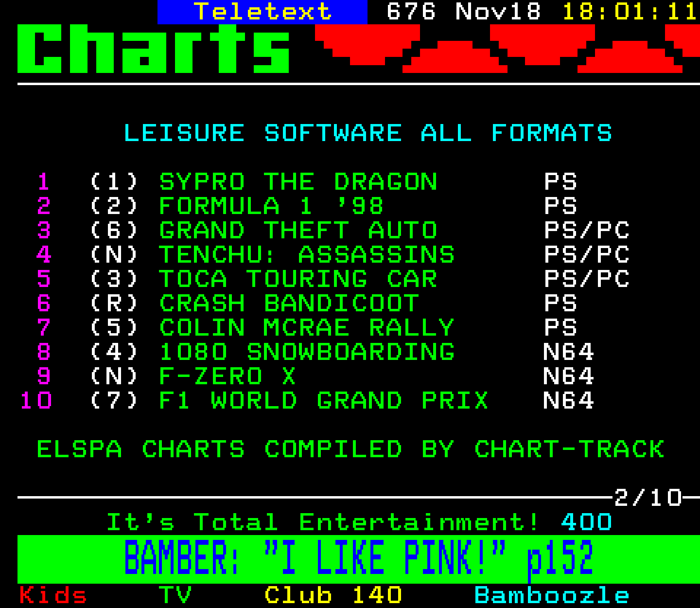This screenshot has width=700, height=608.
Task: Click page number 676 in header
Action: 411,12
